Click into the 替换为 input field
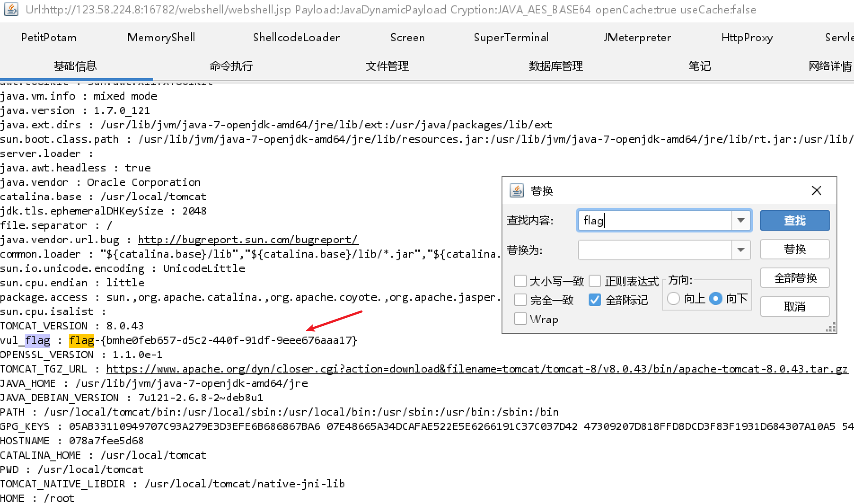Image resolution: width=854 pixels, height=504 pixels. [655, 250]
